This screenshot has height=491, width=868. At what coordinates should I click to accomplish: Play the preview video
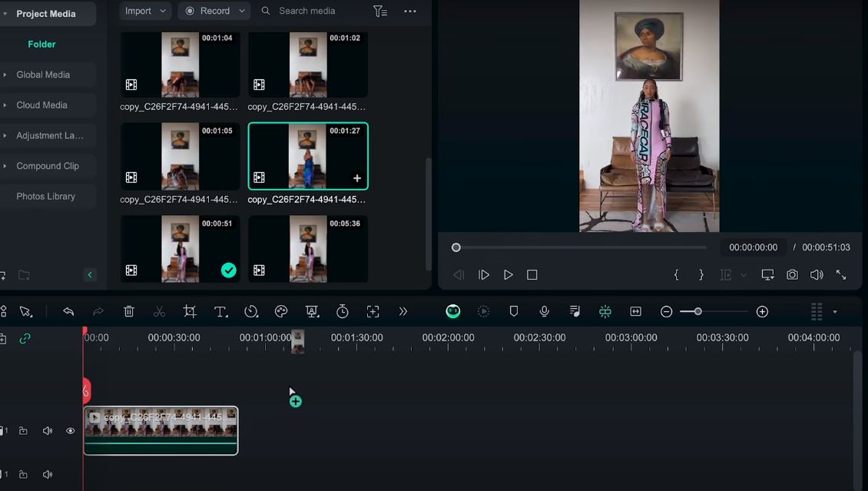coord(509,274)
